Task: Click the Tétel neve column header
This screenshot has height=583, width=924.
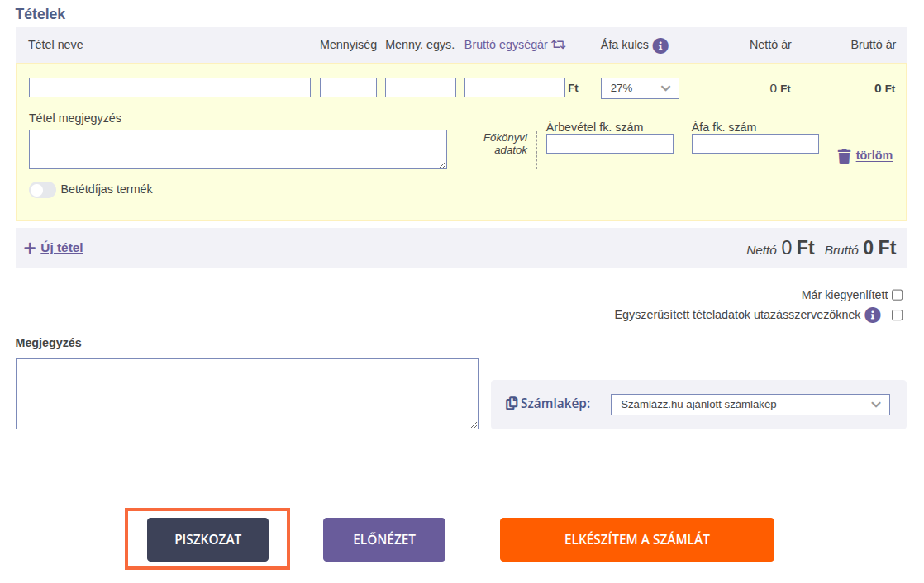Action: (x=55, y=45)
